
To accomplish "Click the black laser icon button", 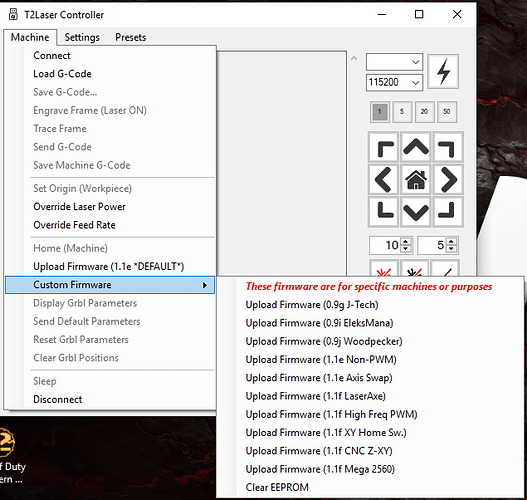I will (414, 268).
